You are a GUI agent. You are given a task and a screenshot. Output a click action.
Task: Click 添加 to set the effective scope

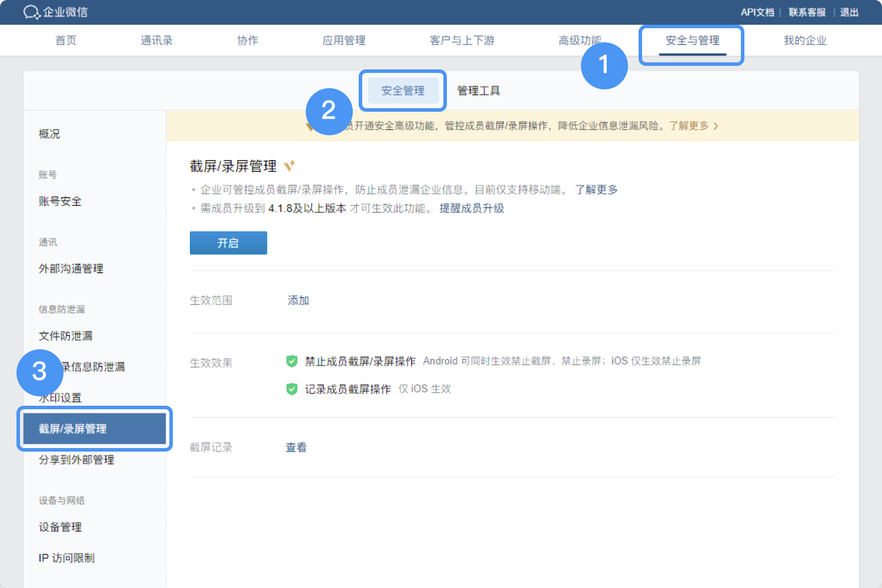click(298, 300)
